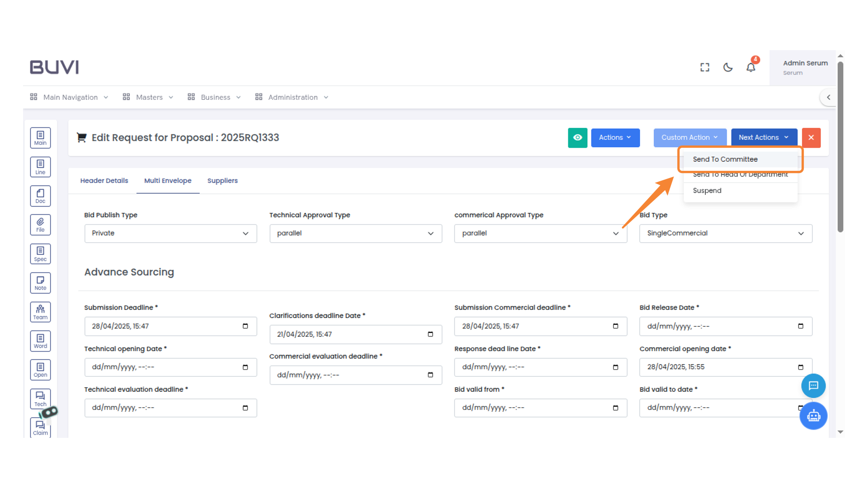This screenshot has width=868, height=488.
Task: Click the notification bell icon
Action: (750, 67)
